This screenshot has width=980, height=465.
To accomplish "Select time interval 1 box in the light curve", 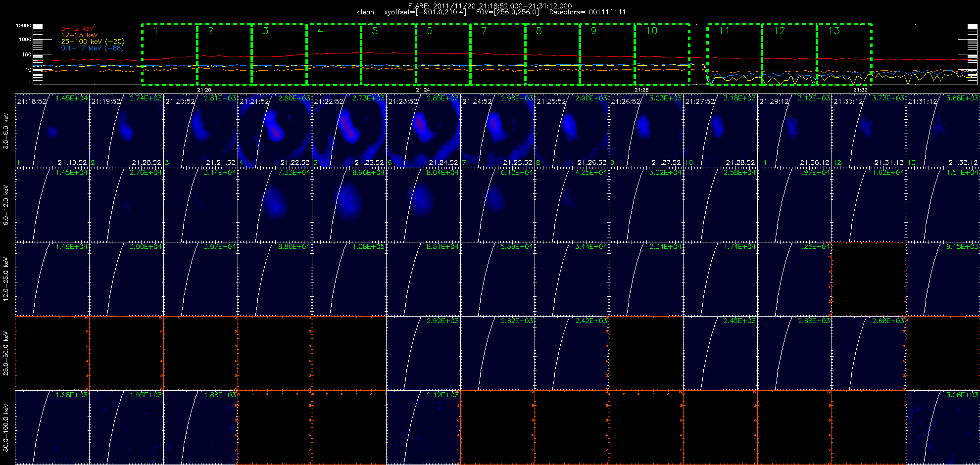I will [x=170, y=54].
